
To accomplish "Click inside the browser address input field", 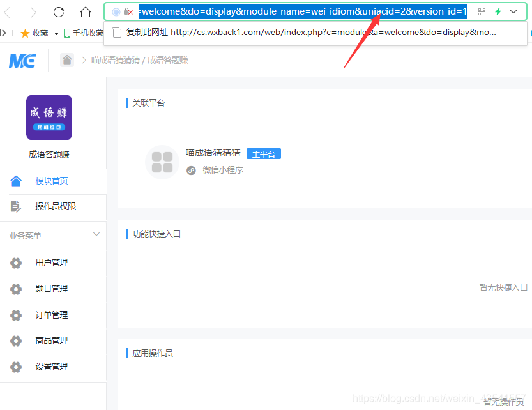I will click(x=287, y=11).
